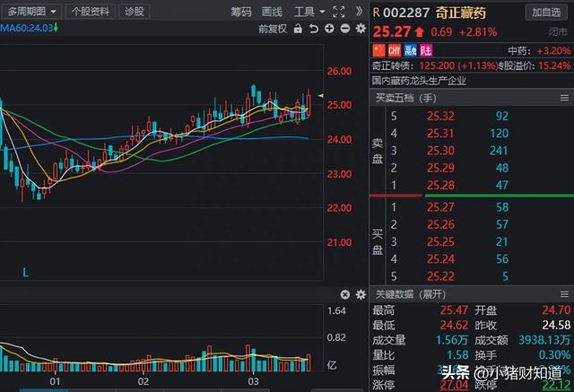Select sell level 5 price 25.32

coord(440,116)
